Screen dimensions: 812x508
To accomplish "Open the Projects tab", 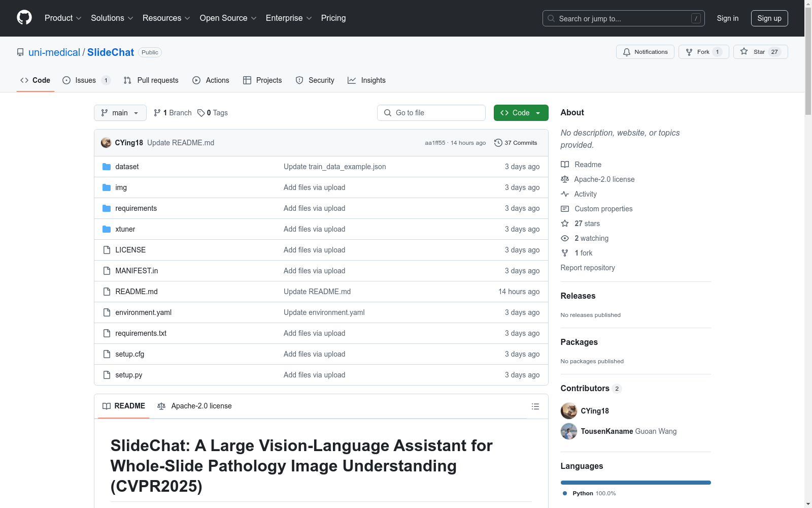I will tap(262, 80).
